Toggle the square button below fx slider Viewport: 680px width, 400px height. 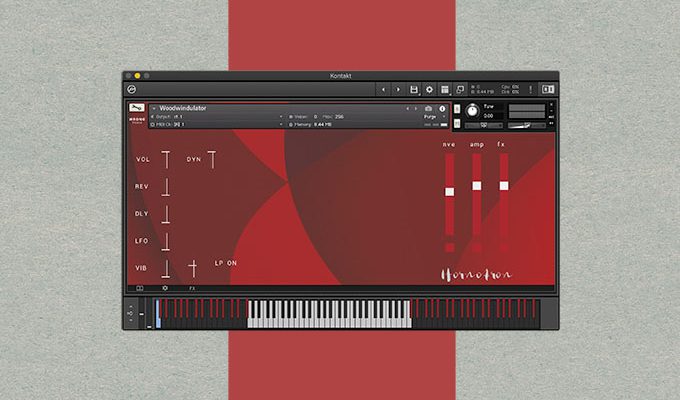tap(503, 247)
